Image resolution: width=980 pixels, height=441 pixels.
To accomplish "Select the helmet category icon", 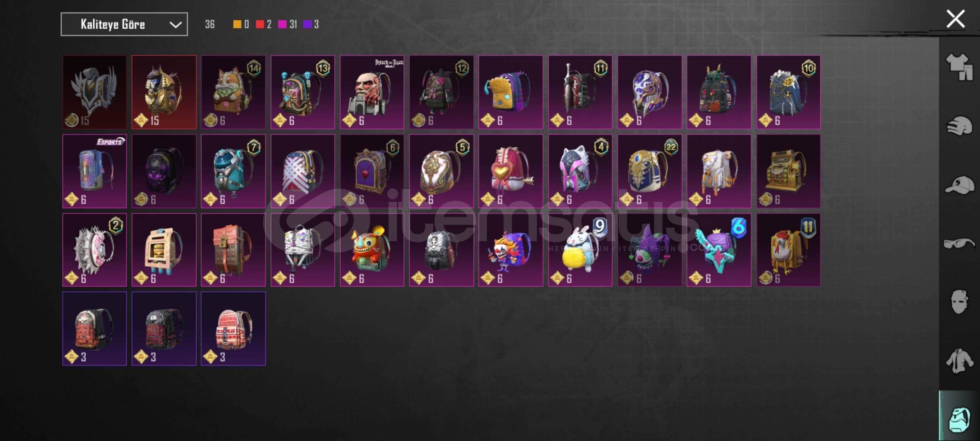I will point(959,126).
